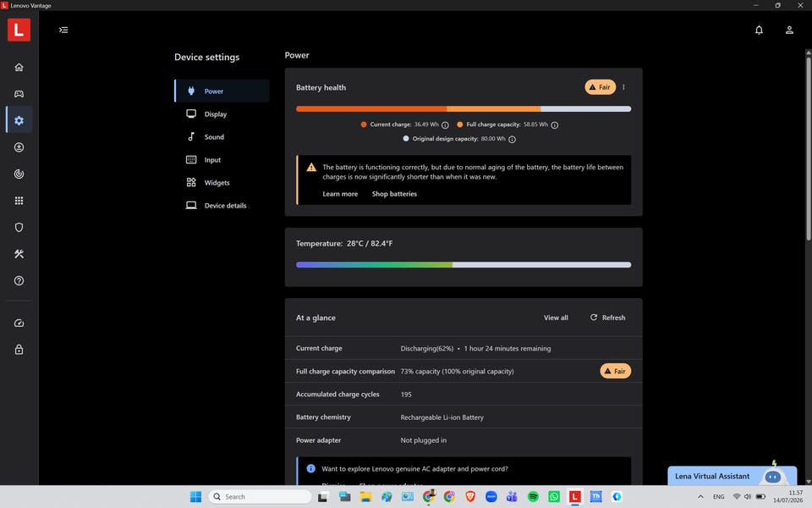
Task: Open the notifications bell icon
Action: pos(759,30)
